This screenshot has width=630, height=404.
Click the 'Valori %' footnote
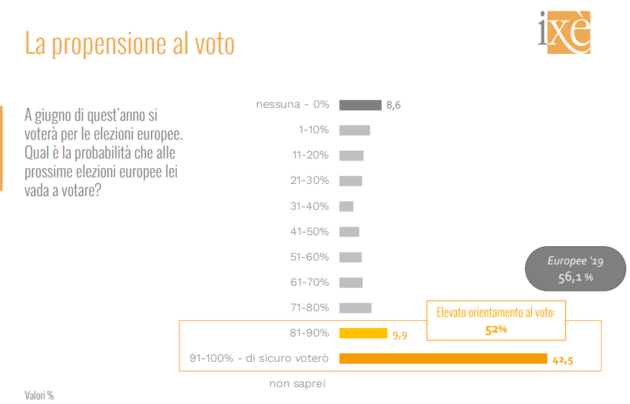39,394
